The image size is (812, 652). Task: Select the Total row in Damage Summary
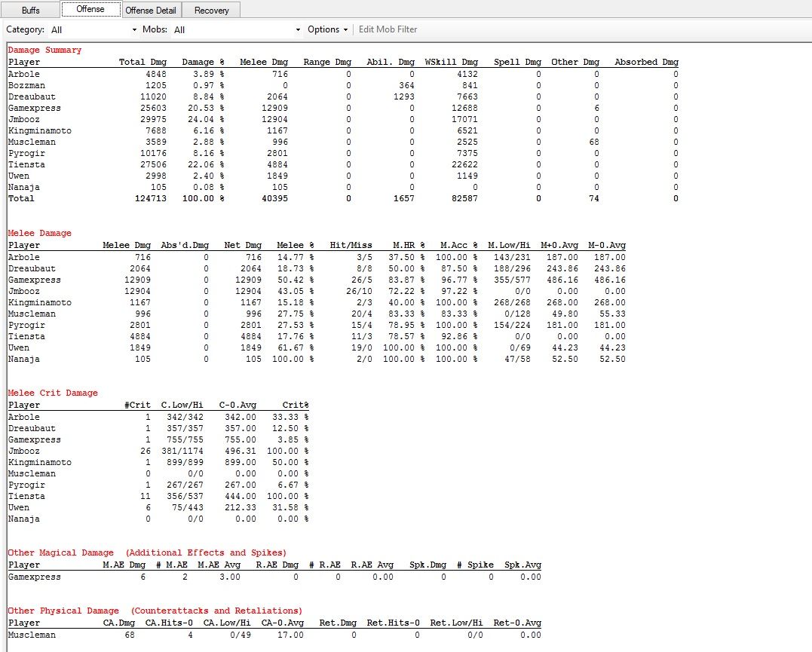[x=21, y=198]
